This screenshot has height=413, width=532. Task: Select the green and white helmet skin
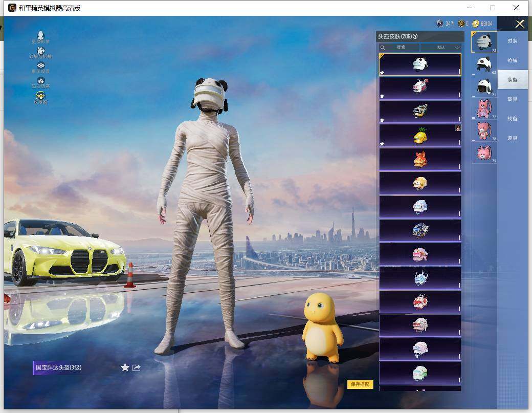pyautogui.click(x=420, y=373)
